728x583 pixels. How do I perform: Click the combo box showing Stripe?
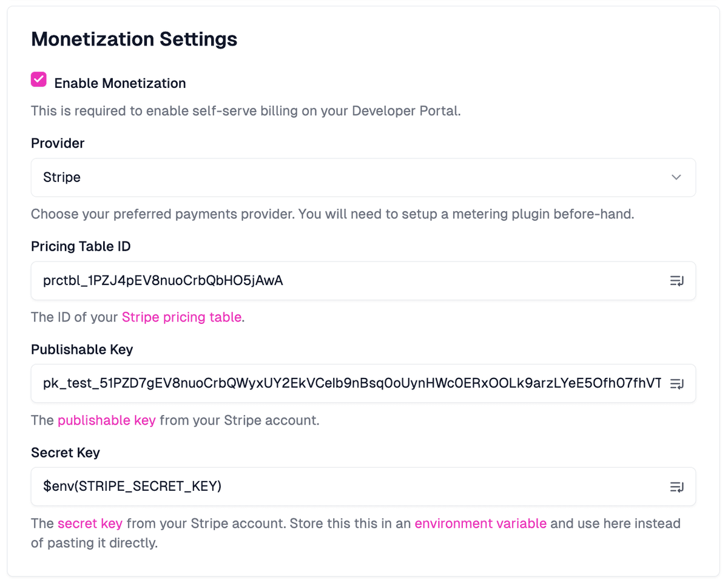(x=364, y=177)
